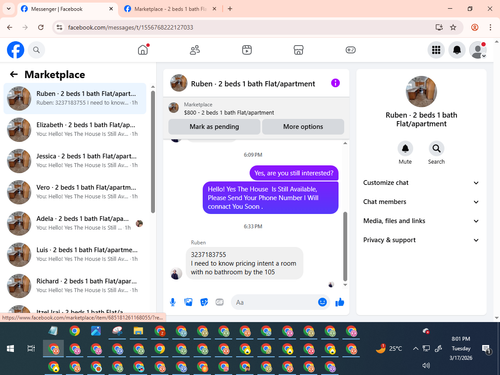Screen dimensions: 500x375
Task: Open the Gaming controller icon in top navigation
Action: coord(350,50)
